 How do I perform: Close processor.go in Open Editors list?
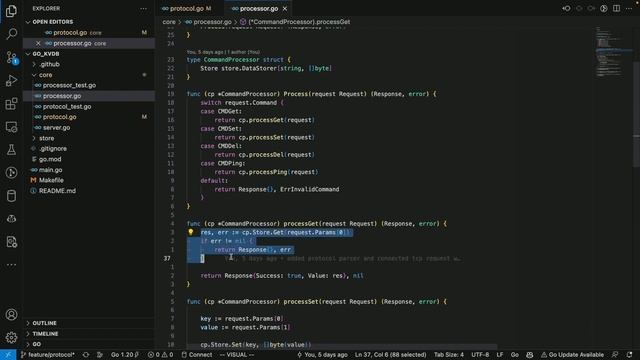[38, 43]
